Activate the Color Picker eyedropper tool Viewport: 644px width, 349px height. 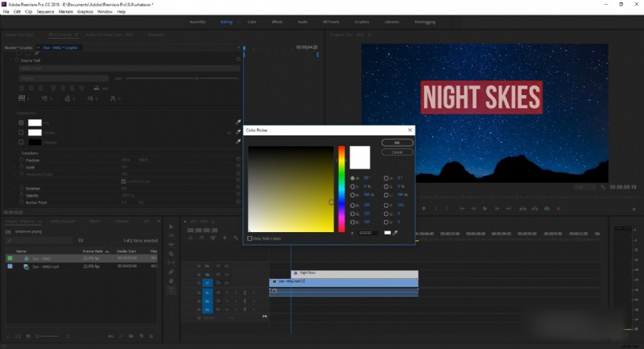pyautogui.click(x=395, y=233)
